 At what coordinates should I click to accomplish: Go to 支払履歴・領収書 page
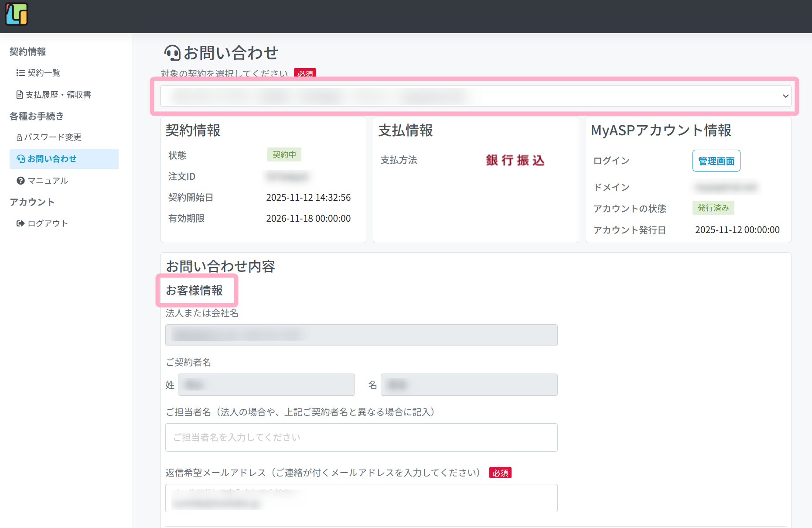(58, 95)
